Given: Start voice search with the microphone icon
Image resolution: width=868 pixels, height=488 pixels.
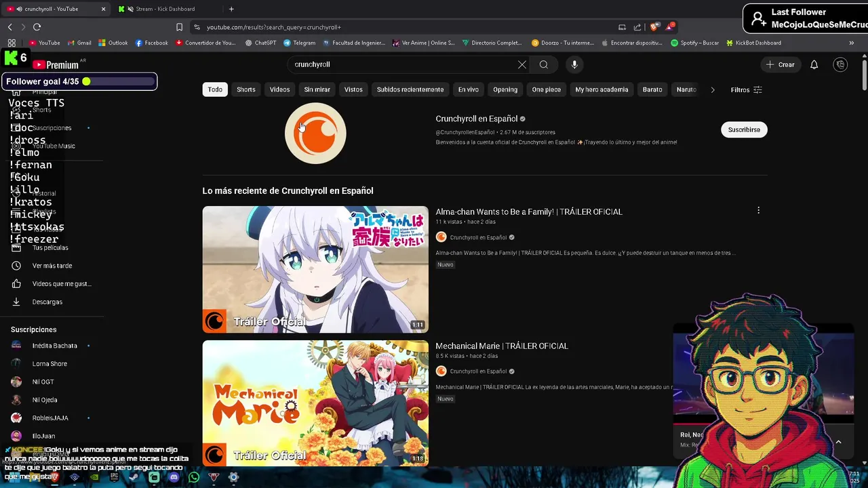Looking at the screenshot, I should coord(574,64).
